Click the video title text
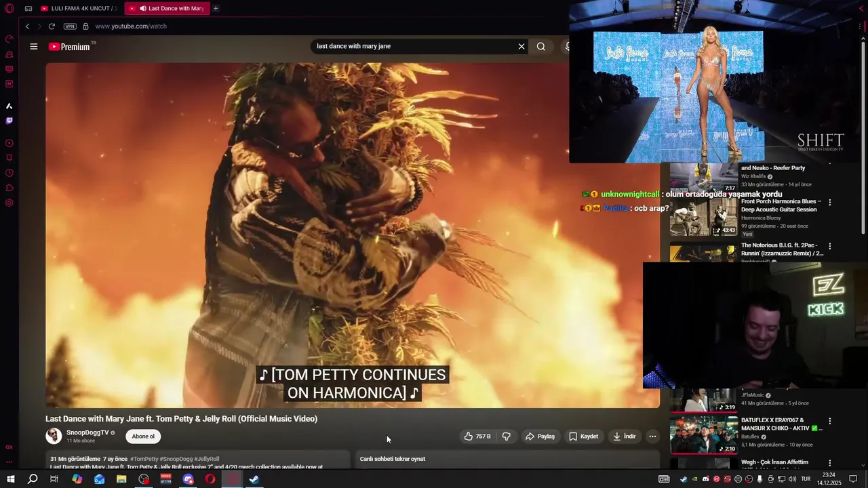This screenshot has width=868, height=488. point(181,419)
